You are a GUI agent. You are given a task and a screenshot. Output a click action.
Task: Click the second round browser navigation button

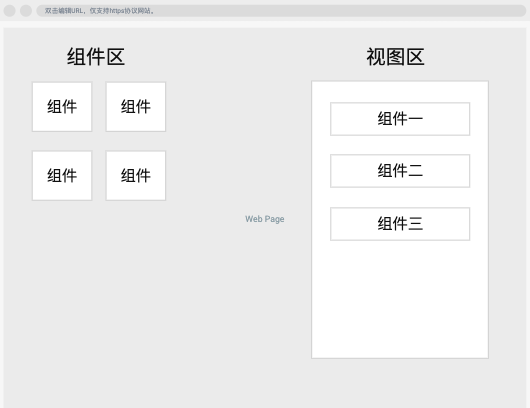(26, 11)
